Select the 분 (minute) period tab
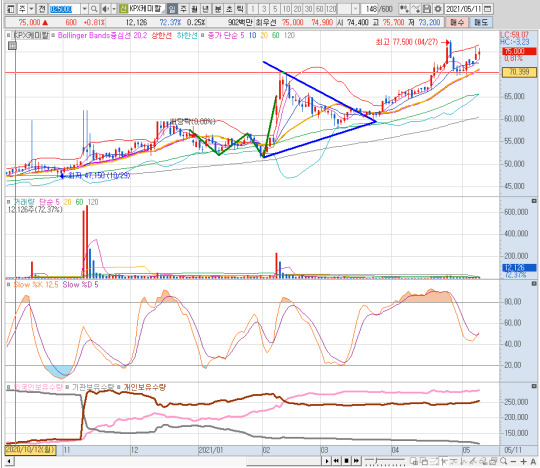The image size is (540, 468). (x=218, y=9)
